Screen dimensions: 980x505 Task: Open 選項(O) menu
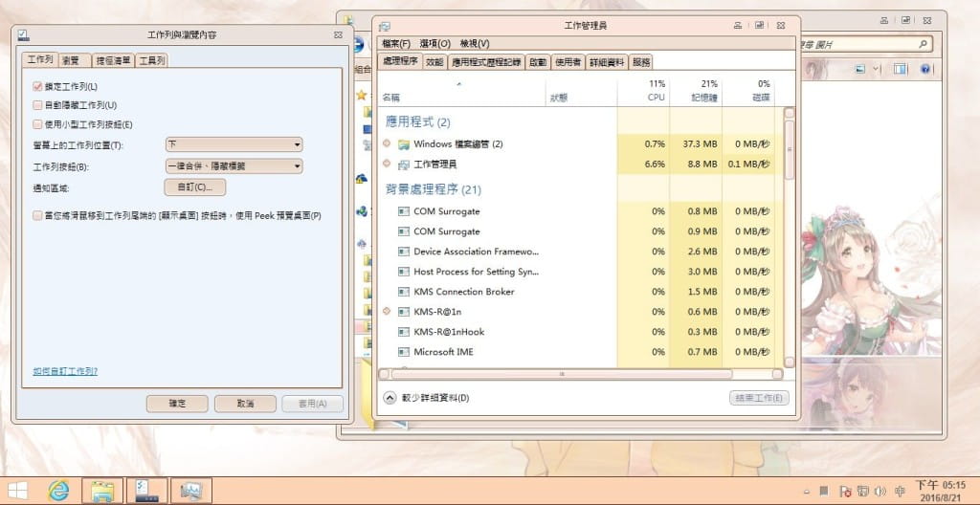pyautogui.click(x=435, y=44)
